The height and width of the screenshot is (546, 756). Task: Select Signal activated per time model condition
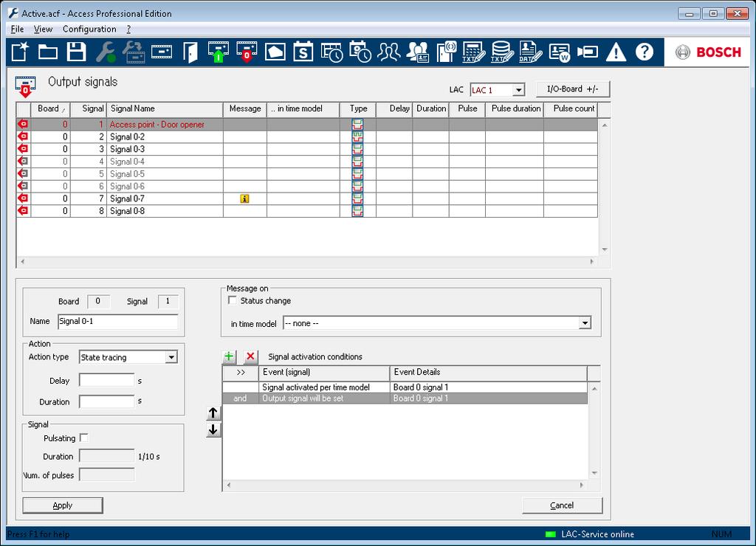pos(405,387)
